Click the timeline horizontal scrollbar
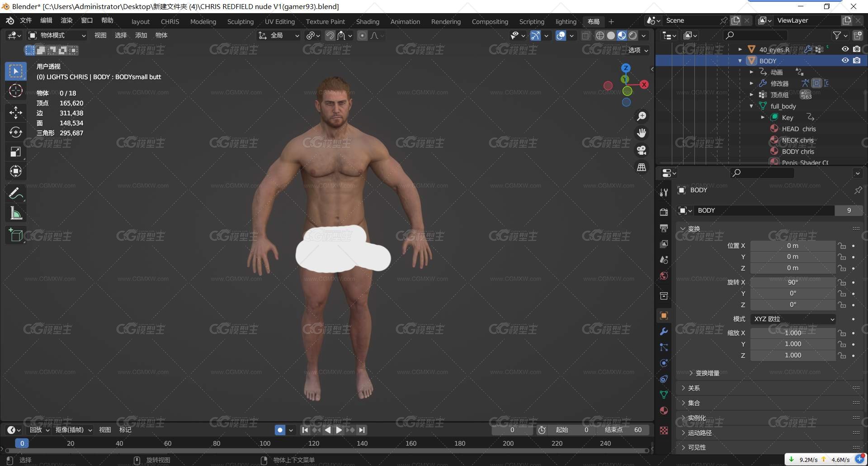This screenshot has width=868, height=466. tap(326, 451)
